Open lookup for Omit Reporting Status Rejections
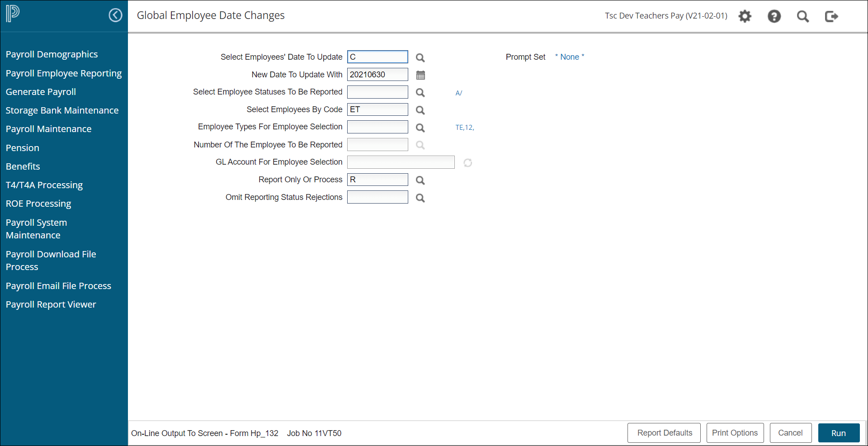The height and width of the screenshot is (446, 868). point(420,198)
